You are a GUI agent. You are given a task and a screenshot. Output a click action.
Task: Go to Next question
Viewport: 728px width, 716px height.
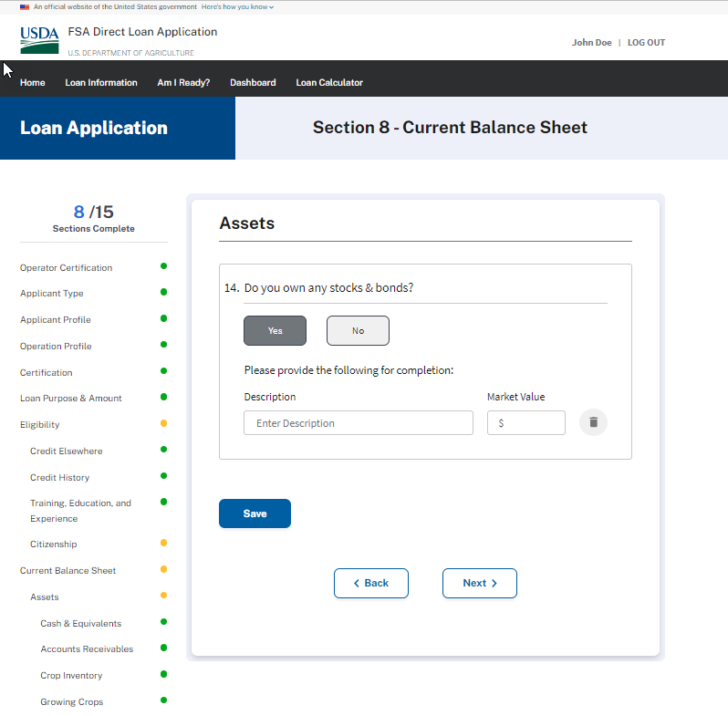pyautogui.click(x=479, y=583)
